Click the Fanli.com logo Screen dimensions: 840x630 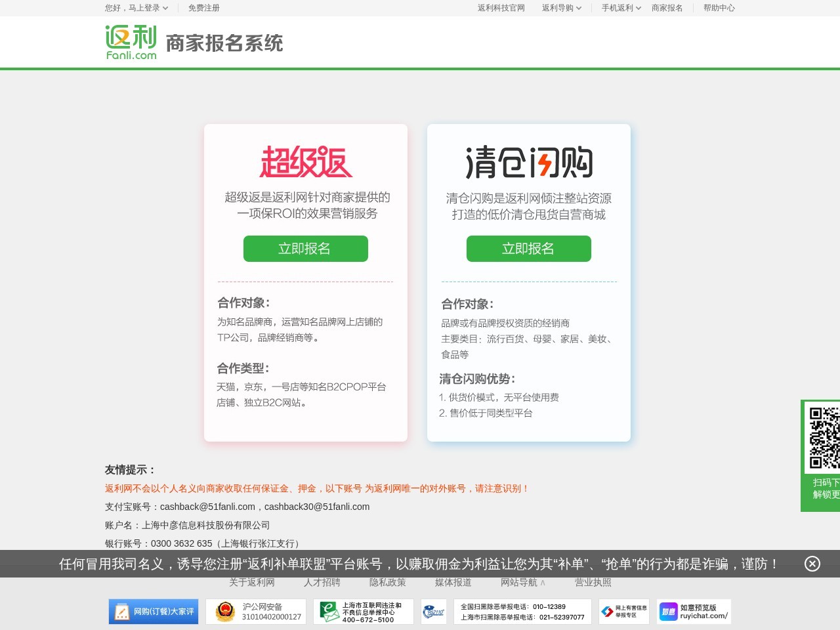(x=131, y=43)
